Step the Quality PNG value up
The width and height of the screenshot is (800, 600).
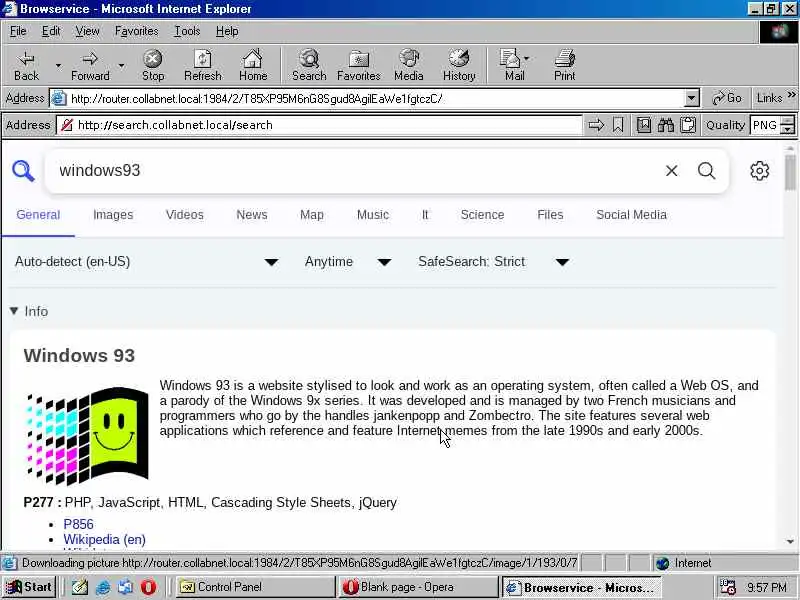click(x=788, y=121)
